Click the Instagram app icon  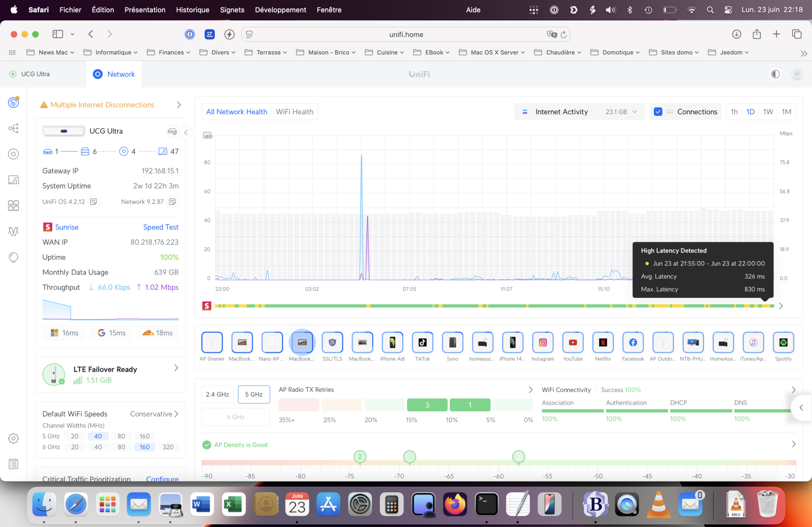pos(543,343)
